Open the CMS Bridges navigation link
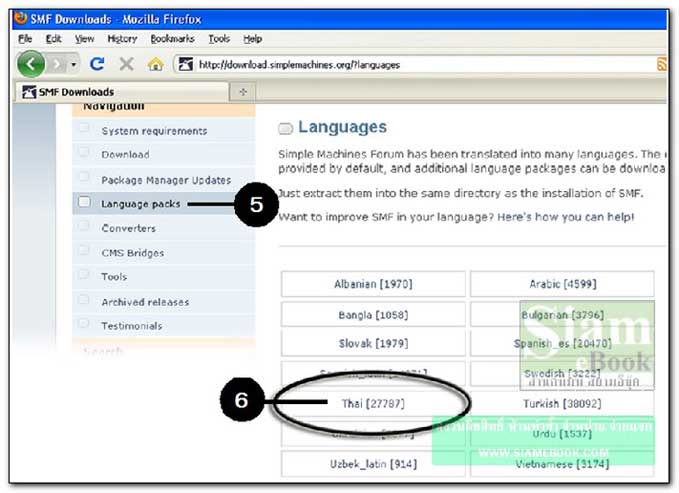The height and width of the screenshot is (493, 679). pos(133,253)
